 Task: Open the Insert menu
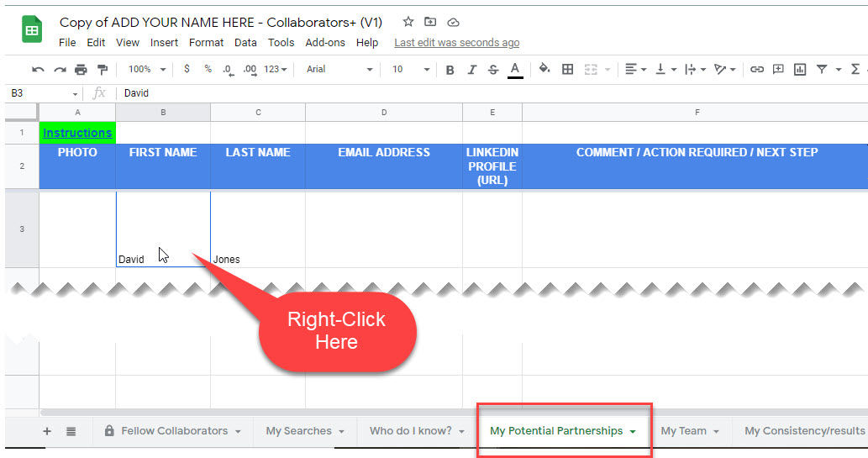coord(164,43)
